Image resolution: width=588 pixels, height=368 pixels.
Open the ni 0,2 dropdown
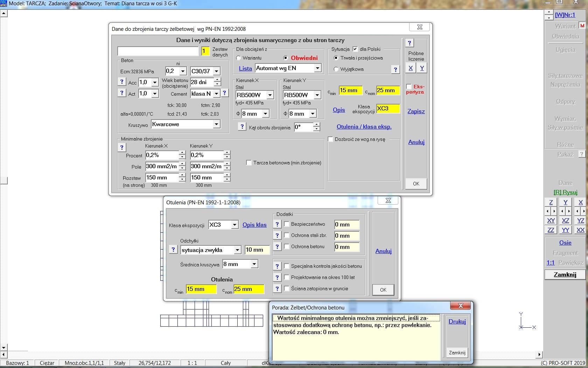(183, 71)
